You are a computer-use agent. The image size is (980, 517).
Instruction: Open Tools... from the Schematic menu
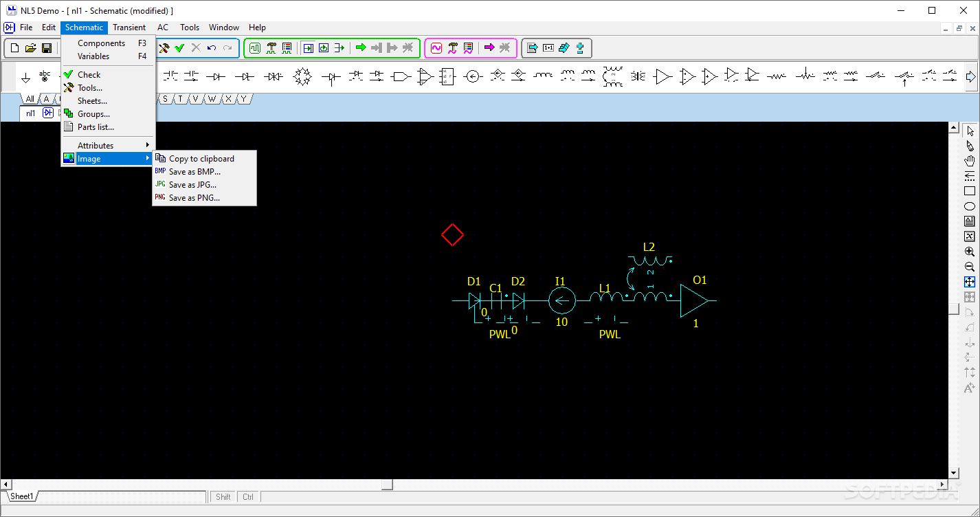click(x=109, y=87)
